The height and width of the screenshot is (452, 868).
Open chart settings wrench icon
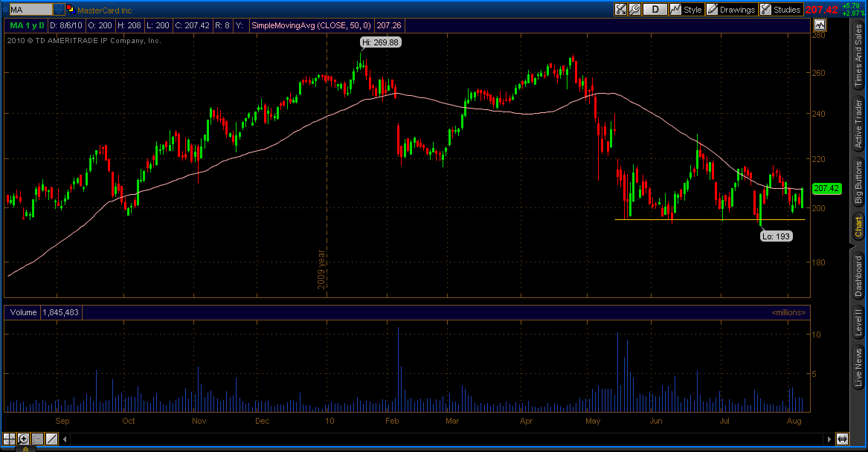point(634,10)
